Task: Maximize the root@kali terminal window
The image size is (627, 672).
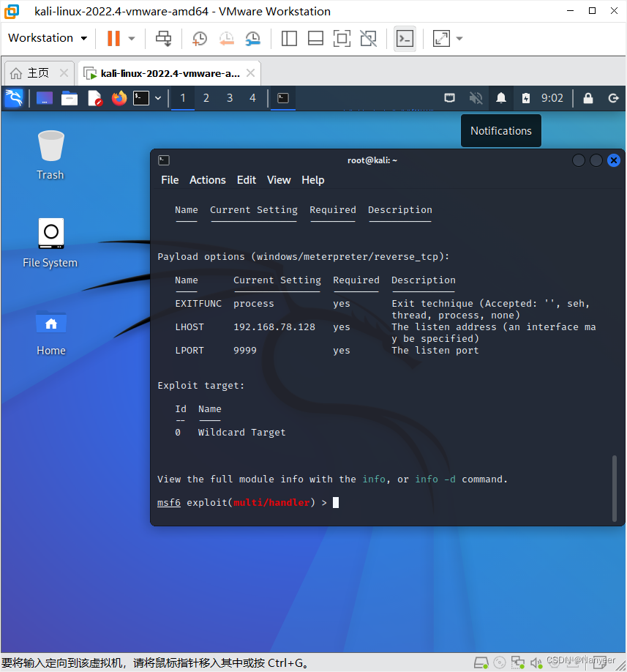Action: 596,160
